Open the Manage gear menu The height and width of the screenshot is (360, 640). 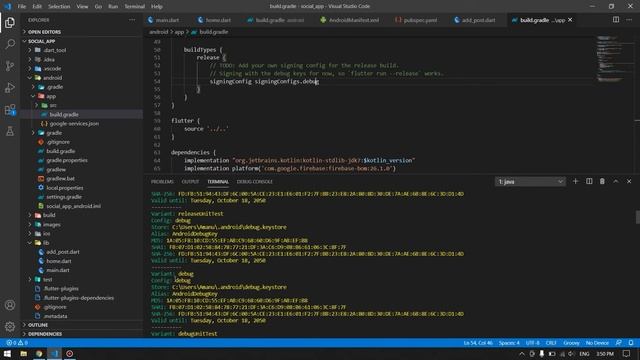tap(10, 326)
